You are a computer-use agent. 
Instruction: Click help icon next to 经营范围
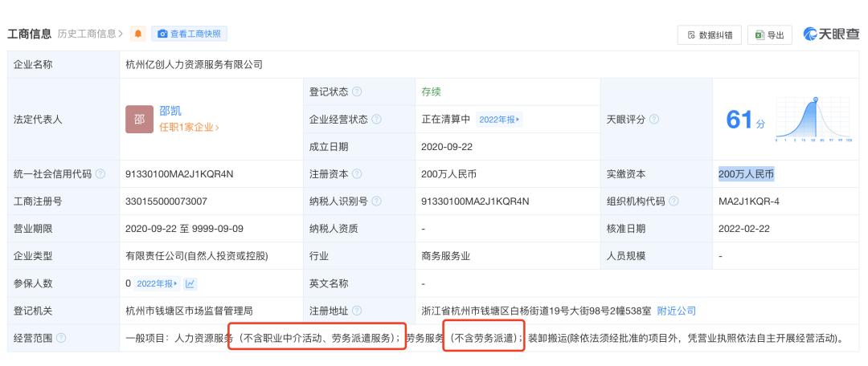point(61,338)
